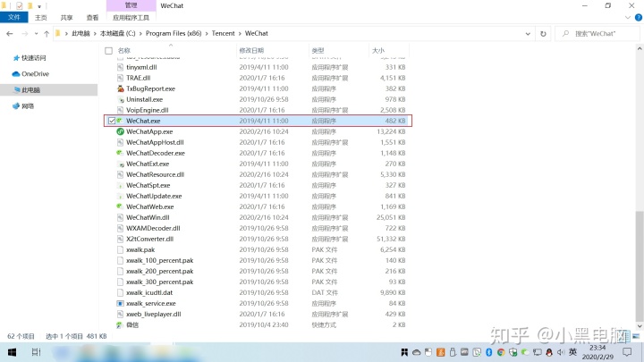Open Windows Start menu
The image size is (644, 362).
(12, 352)
